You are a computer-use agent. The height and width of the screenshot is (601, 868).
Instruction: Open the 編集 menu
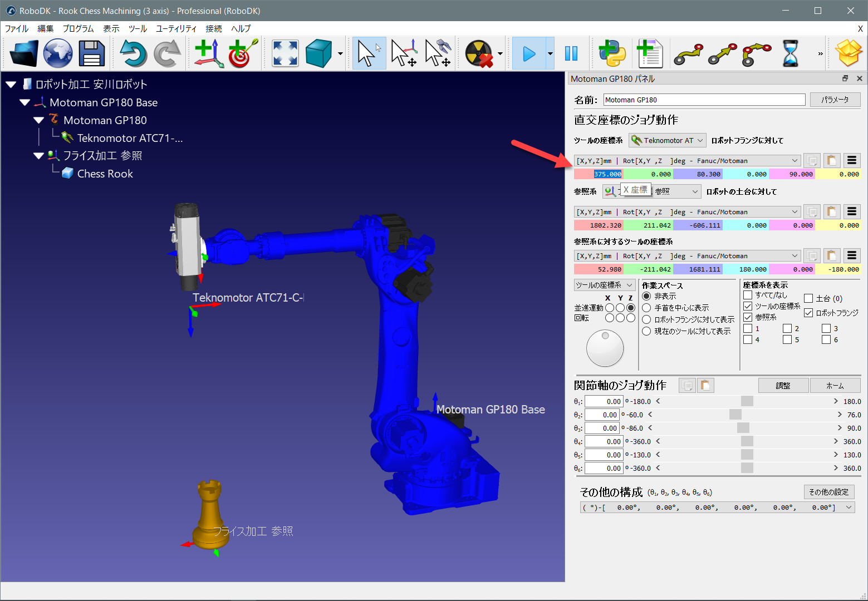point(45,28)
